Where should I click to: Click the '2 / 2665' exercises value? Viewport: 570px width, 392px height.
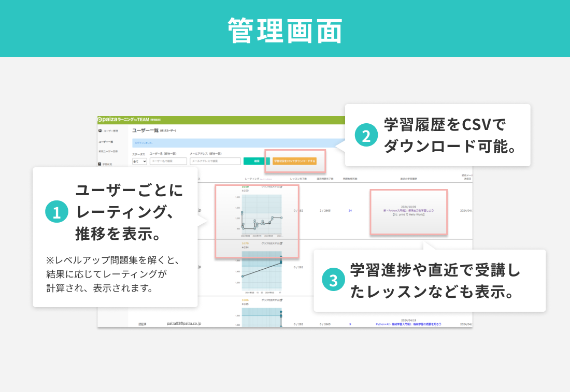pos(325,211)
